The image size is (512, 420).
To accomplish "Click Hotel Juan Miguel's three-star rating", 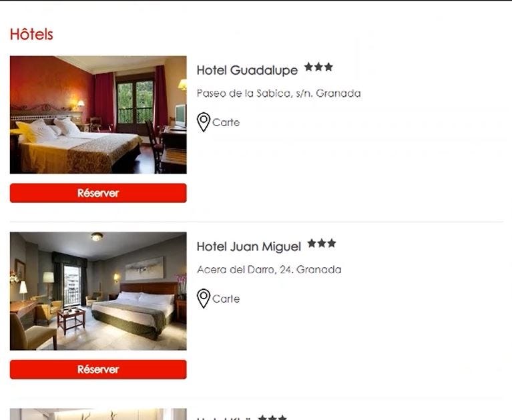I will [322, 243].
